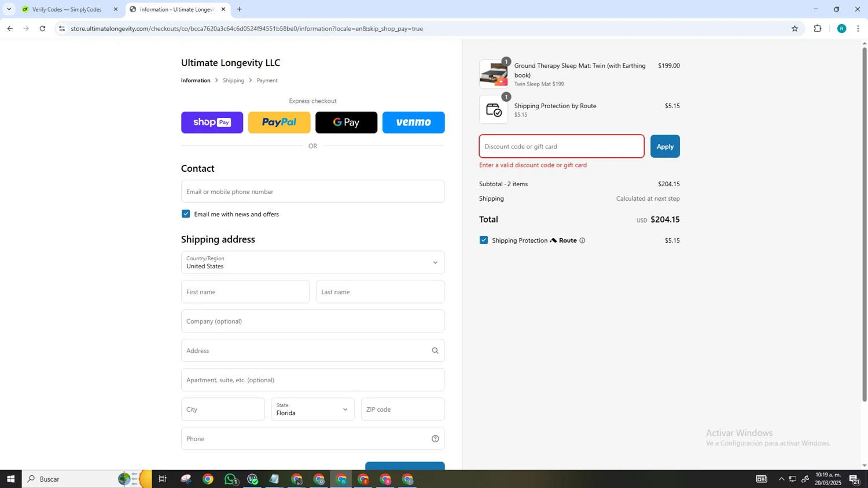The height and width of the screenshot is (488, 868).
Task: Open Task View on the taskbar
Action: [163, 479]
